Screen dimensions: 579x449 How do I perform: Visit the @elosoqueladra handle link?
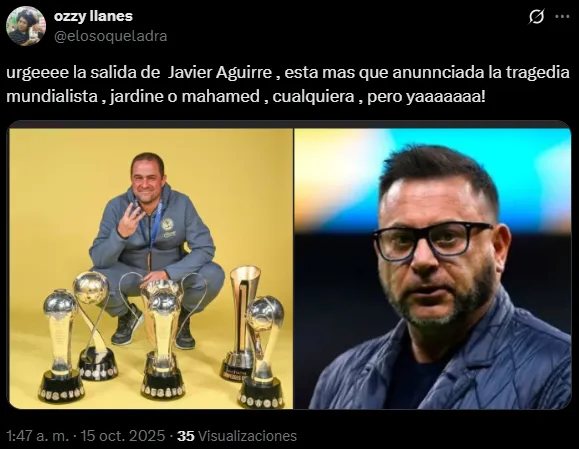[110, 36]
